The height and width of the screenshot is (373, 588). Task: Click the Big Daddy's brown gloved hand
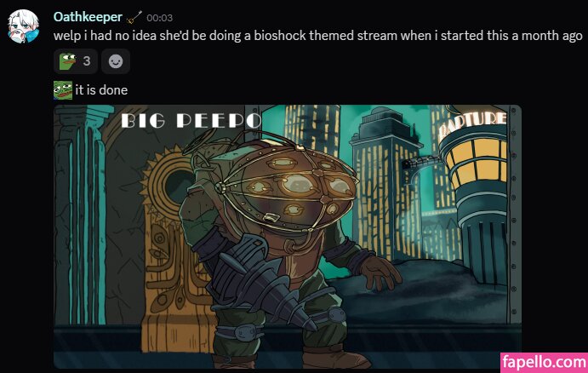click(x=379, y=272)
